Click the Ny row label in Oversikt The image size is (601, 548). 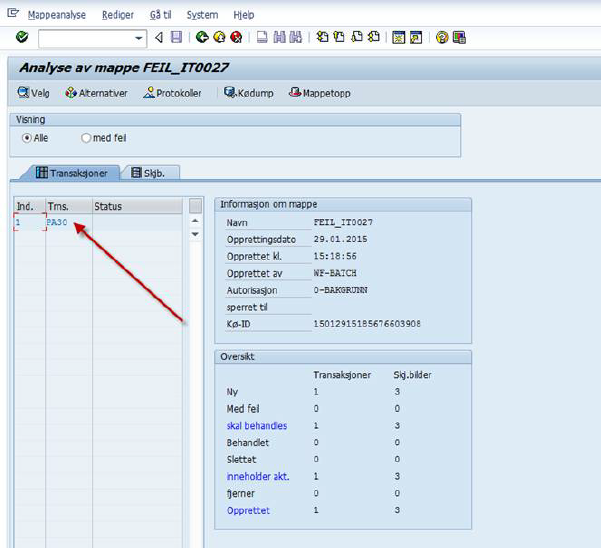(x=232, y=392)
